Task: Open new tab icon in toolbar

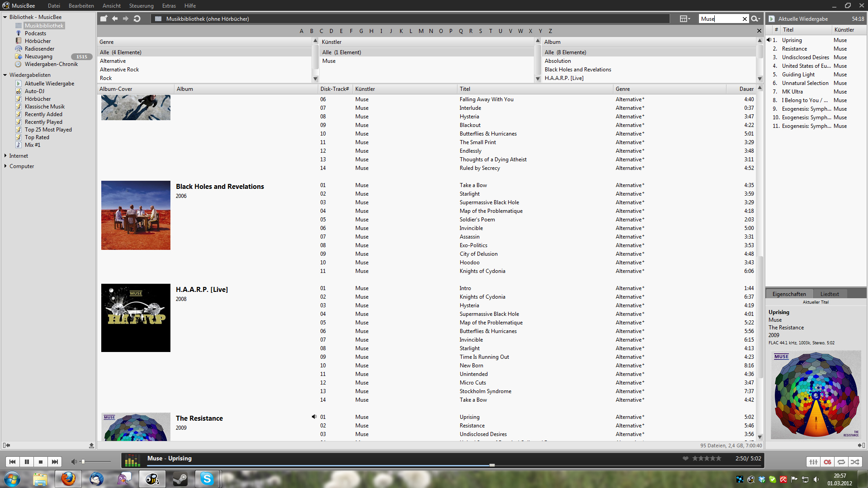Action: 104,19
